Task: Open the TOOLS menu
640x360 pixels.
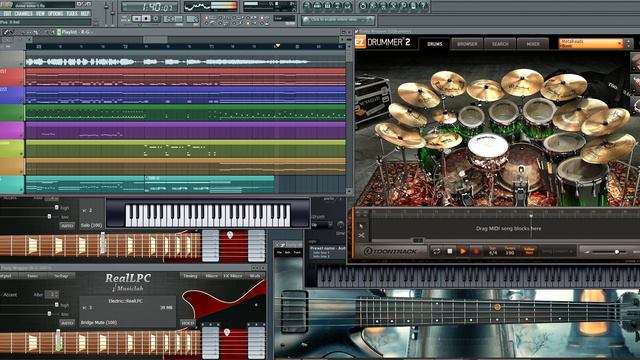Action: [72, 13]
